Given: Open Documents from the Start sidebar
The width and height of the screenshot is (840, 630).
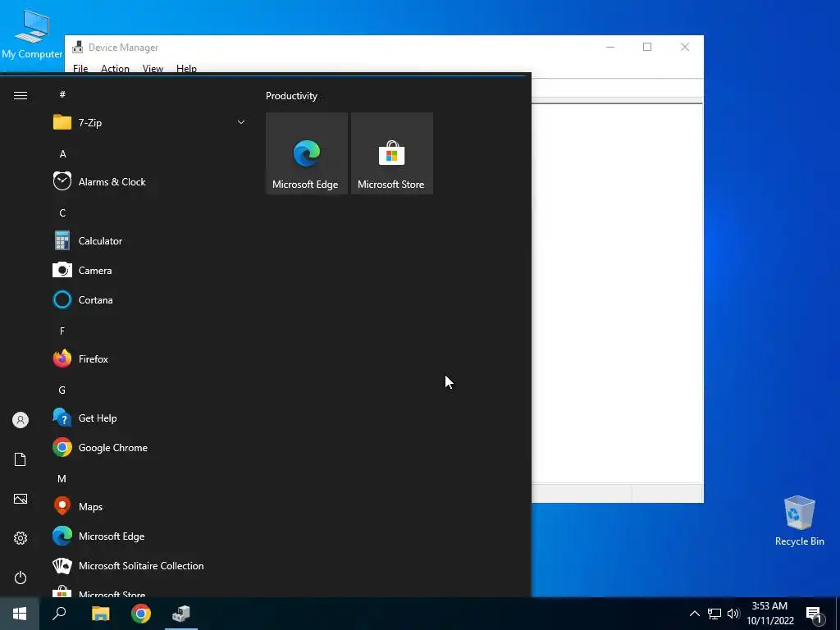Looking at the screenshot, I should pos(21,459).
